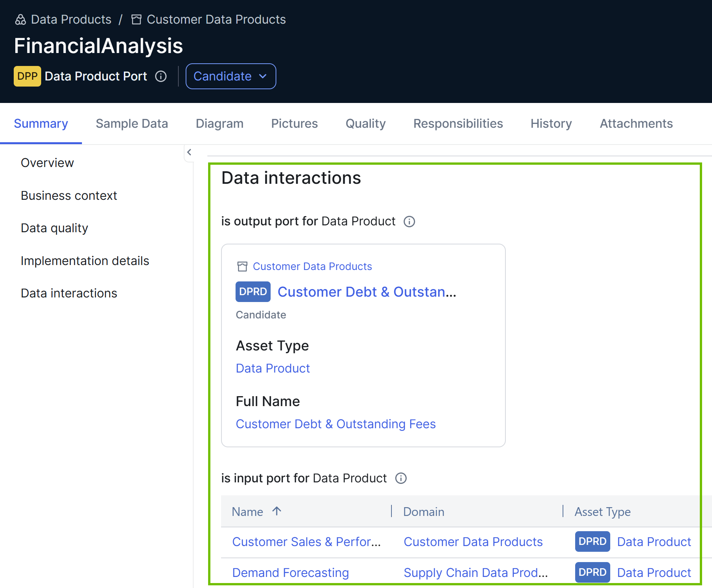Open Data Products breadcrumb link
The width and height of the screenshot is (712, 588).
click(x=71, y=19)
